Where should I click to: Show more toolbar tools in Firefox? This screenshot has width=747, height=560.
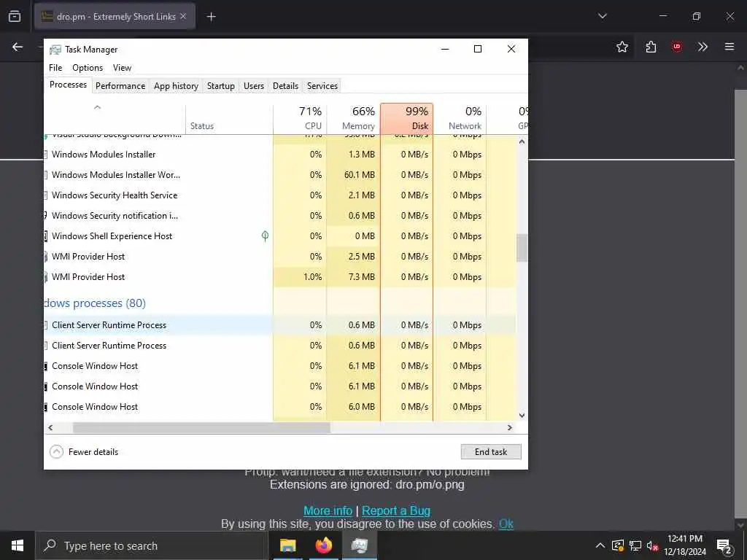click(703, 47)
